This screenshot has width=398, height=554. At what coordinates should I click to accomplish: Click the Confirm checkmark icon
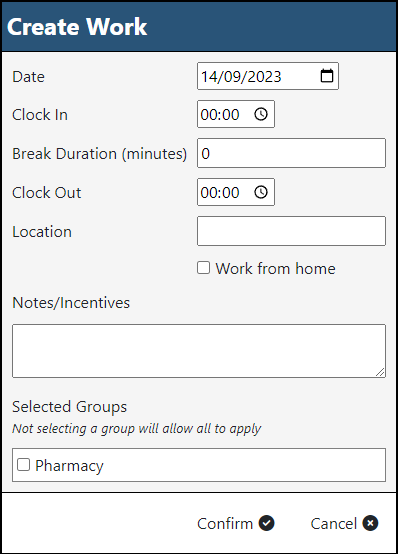[x=267, y=523]
